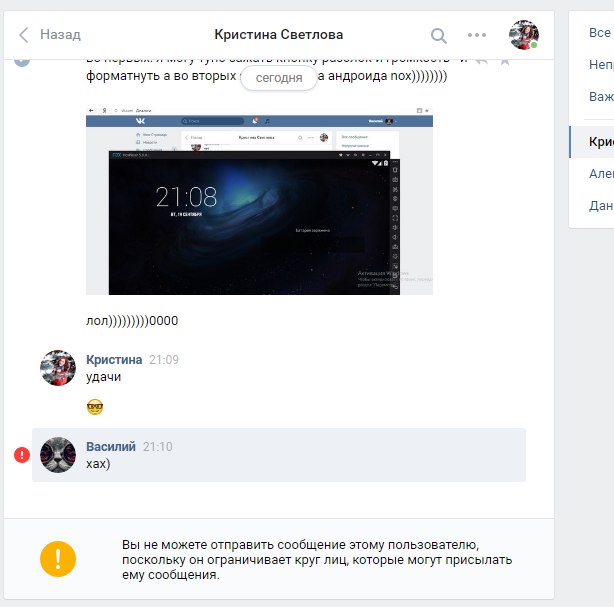This screenshot has height=607, width=614.
Task: Open the three-dots actions menu
Action: 477,36
